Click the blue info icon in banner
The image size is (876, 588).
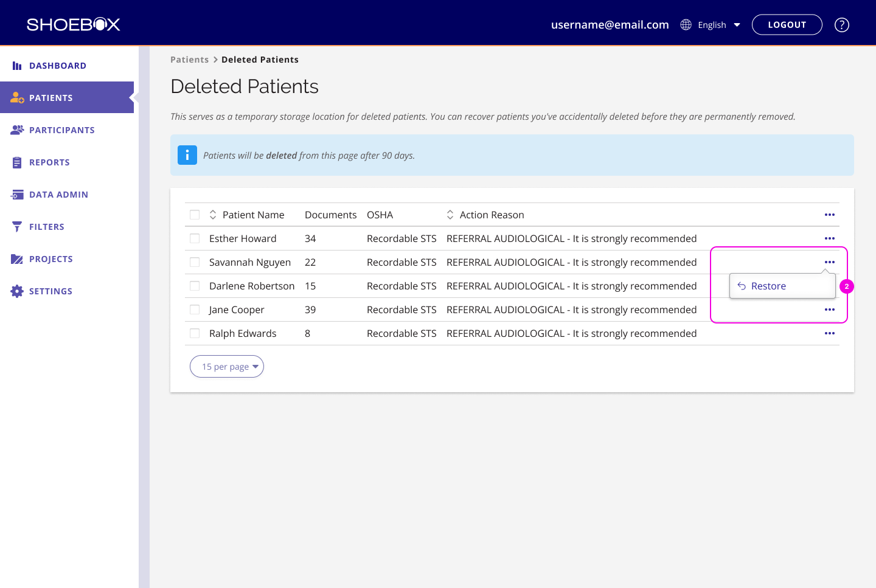(187, 155)
